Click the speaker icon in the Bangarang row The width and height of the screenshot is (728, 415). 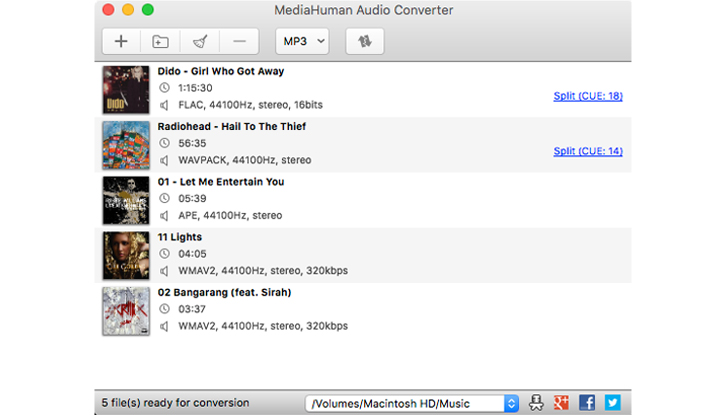[164, 326]
